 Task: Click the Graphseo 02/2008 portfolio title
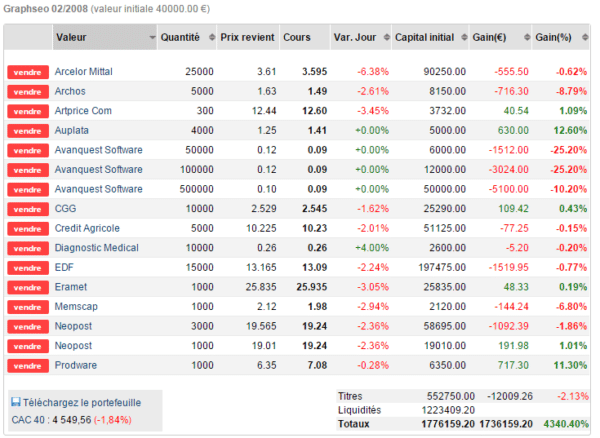click(x=46, y=9)
